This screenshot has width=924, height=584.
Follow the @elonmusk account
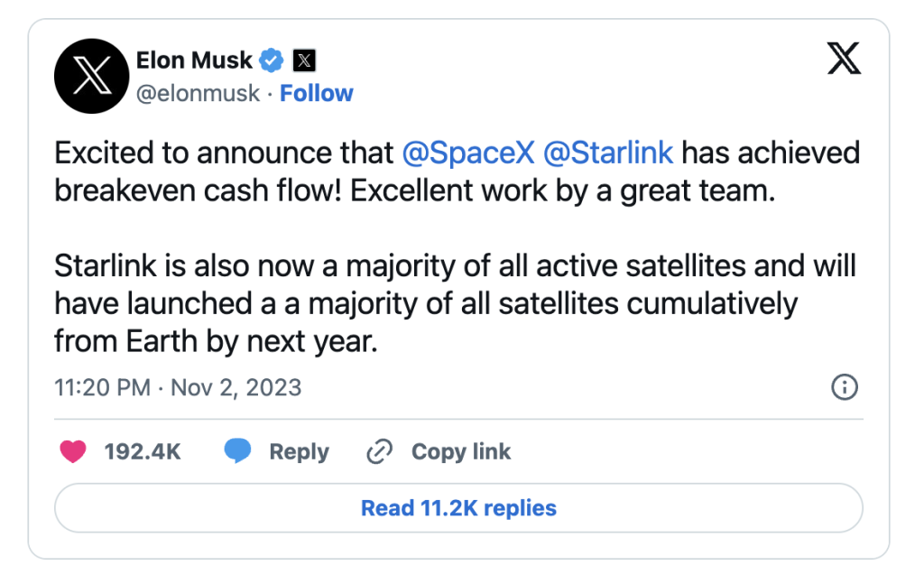coord(317,93)
